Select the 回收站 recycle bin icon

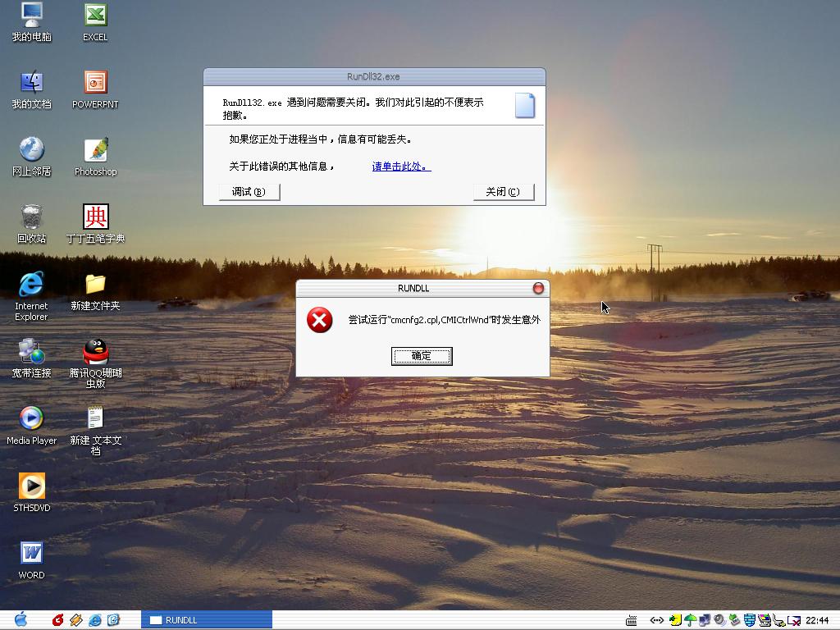[31, 224]
